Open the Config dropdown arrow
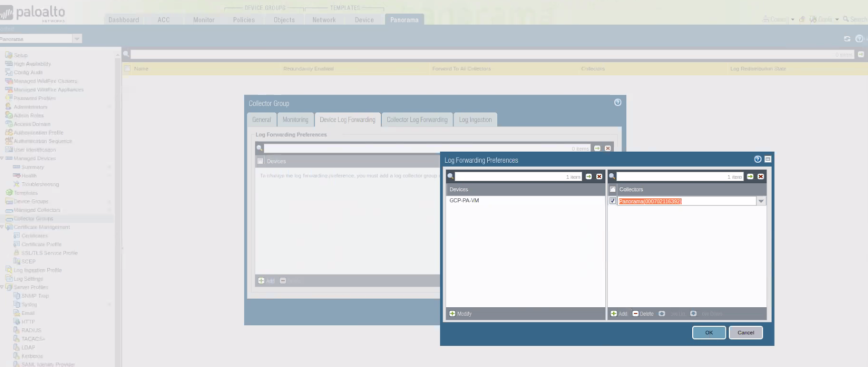The width and height of the screenshot is (868, 367). coord(837,20)
